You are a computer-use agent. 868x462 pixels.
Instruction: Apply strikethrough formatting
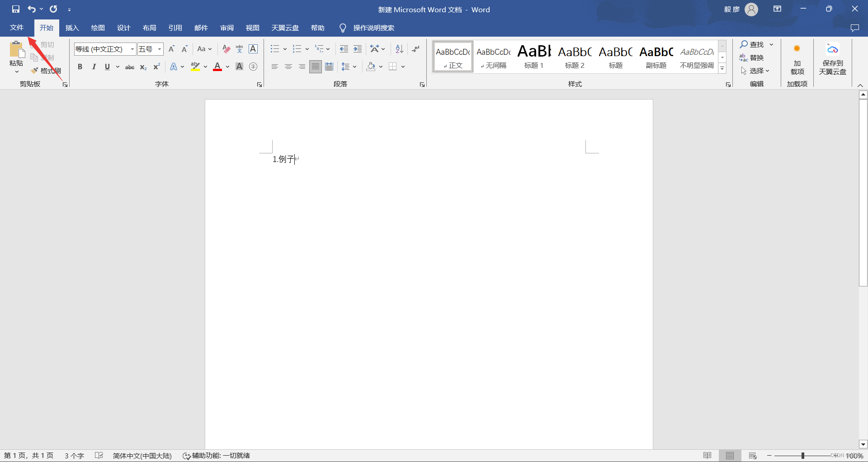pos(130,67)
